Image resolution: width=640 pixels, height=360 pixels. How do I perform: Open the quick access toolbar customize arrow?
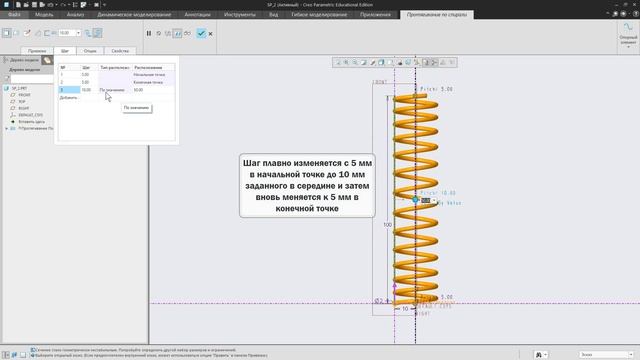tap(104, 5)
